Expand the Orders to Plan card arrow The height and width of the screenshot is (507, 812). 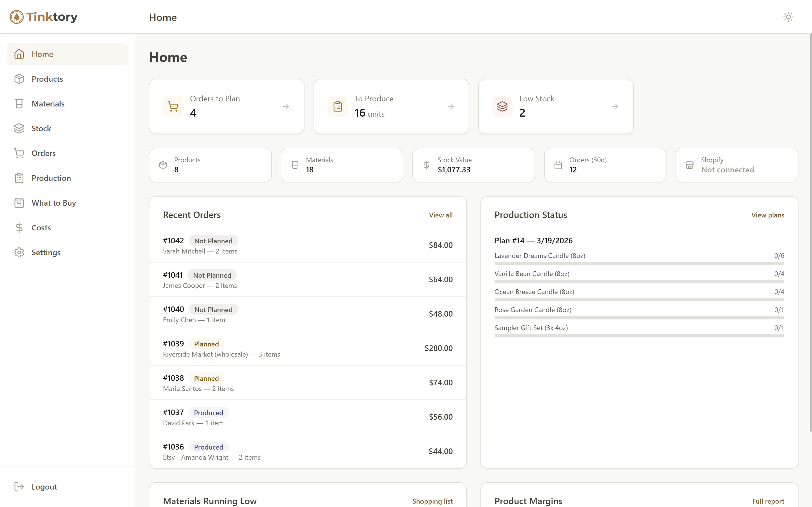pos(286,106)
